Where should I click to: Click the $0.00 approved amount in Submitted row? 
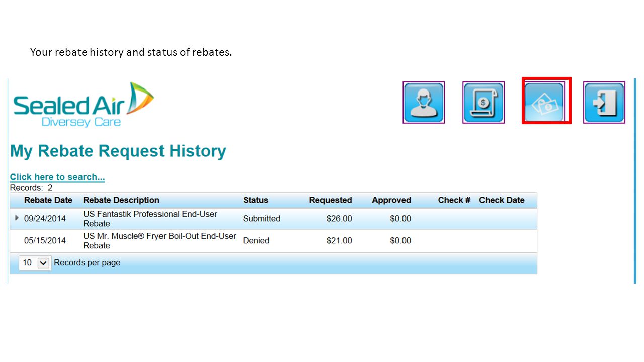tap(400, 219)
